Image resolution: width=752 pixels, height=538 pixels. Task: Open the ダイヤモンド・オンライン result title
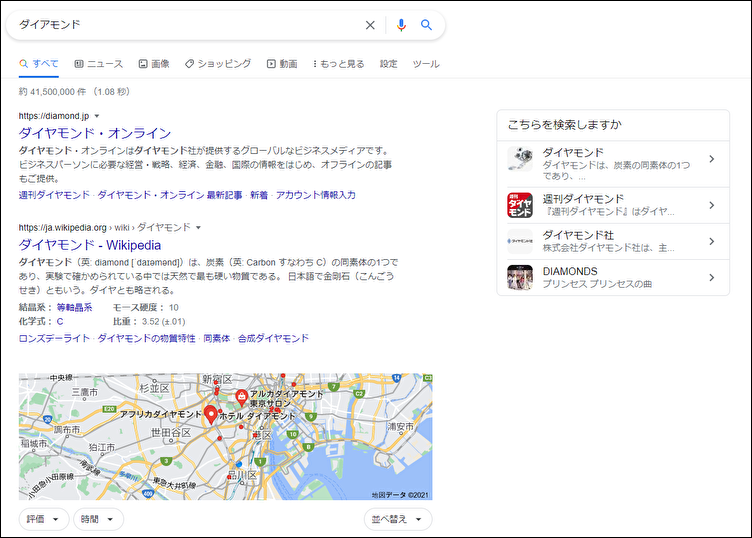coord(95,133)
